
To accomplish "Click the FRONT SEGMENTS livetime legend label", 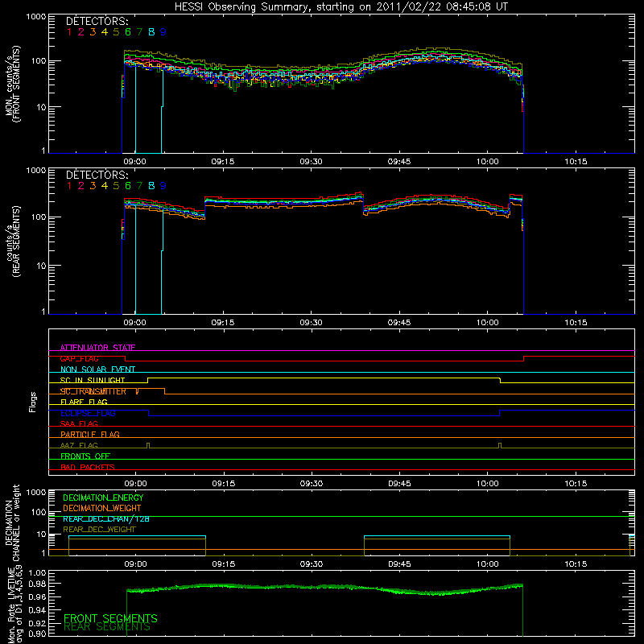I will click(x=110, y=618).
